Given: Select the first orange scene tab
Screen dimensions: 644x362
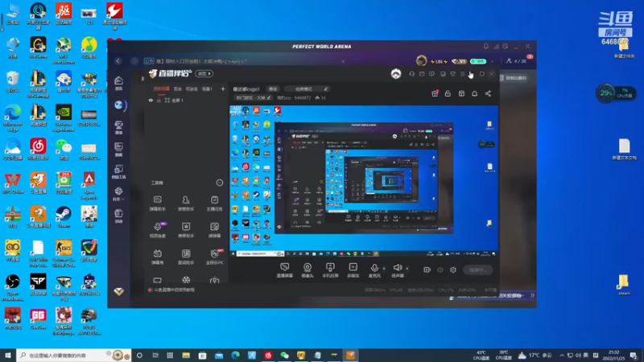Looking at the screenshot, I should pos(162,88).
